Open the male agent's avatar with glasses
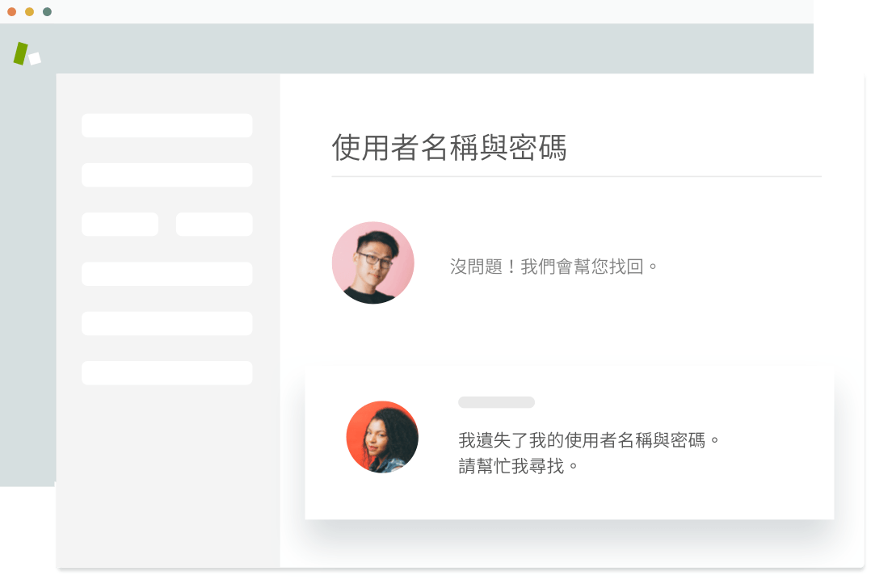This screenshot has height=588, width=892. (373, 262)
